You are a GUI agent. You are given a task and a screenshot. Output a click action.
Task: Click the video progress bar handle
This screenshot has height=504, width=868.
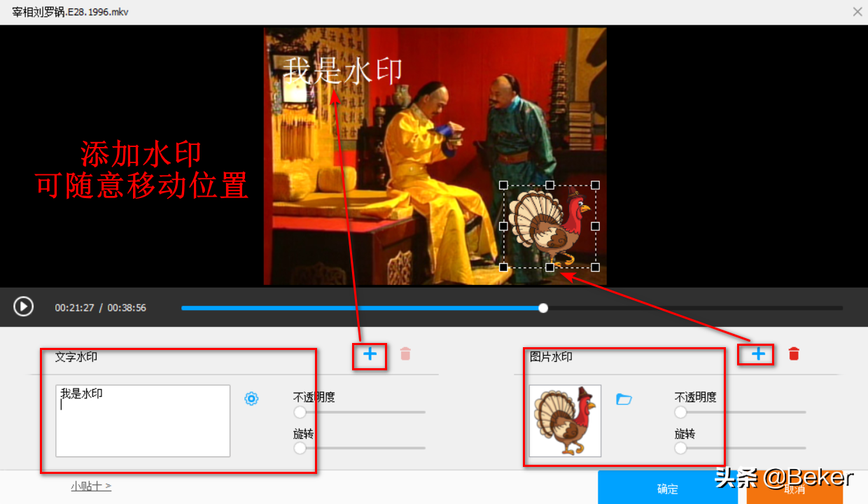(543, 308)
